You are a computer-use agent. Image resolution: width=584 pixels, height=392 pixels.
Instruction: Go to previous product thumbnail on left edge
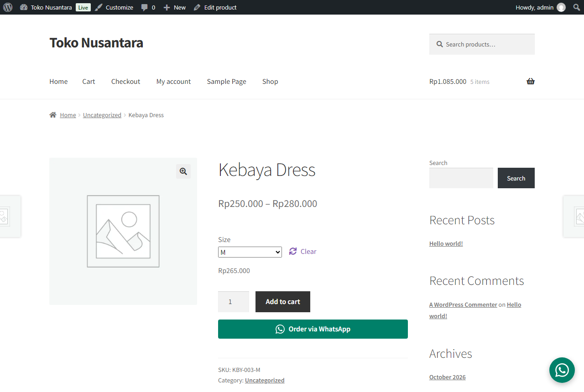click(x=10, y=217)
